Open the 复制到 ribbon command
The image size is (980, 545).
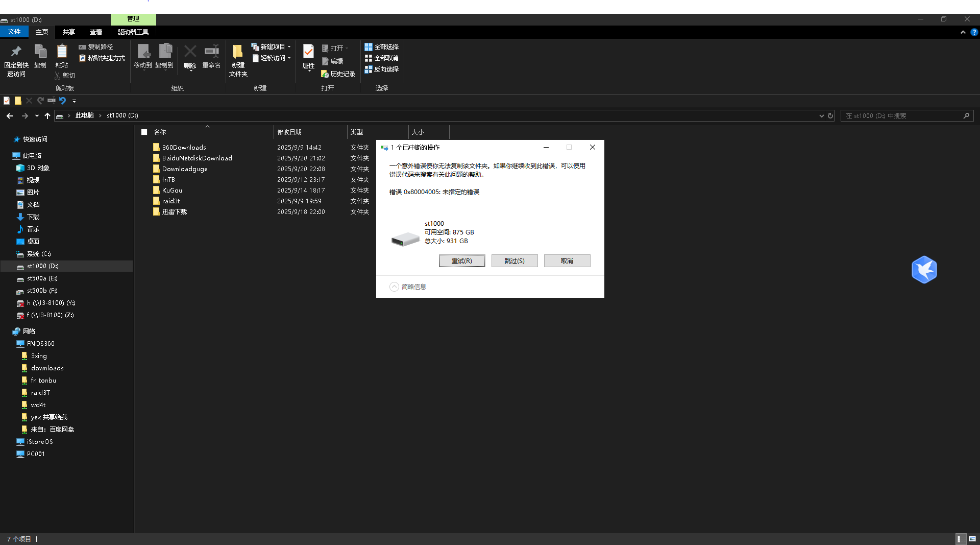point(164,56)
